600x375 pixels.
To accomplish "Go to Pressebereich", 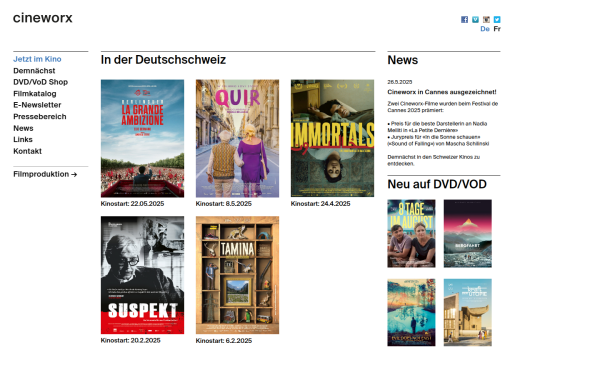I will point(40,116).
